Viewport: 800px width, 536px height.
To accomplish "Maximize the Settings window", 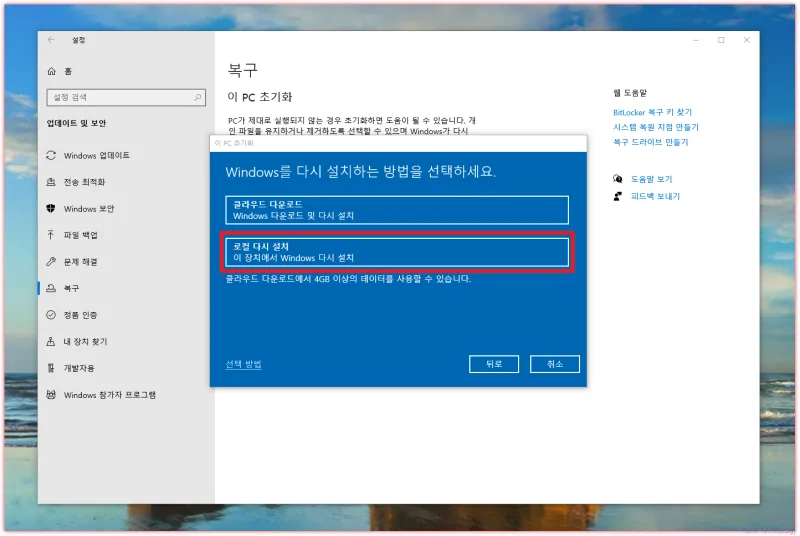I will pos(721,40).
